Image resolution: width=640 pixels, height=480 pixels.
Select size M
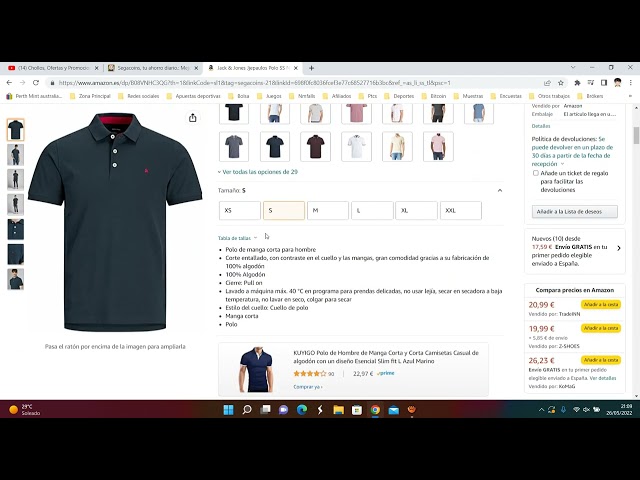pos(328,211)
